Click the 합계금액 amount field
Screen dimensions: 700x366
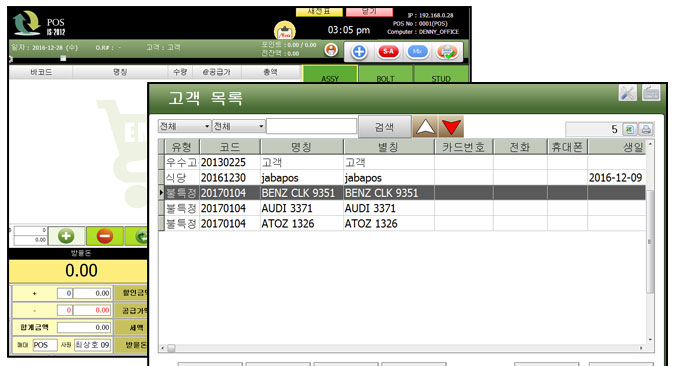(x=84, y=327)
